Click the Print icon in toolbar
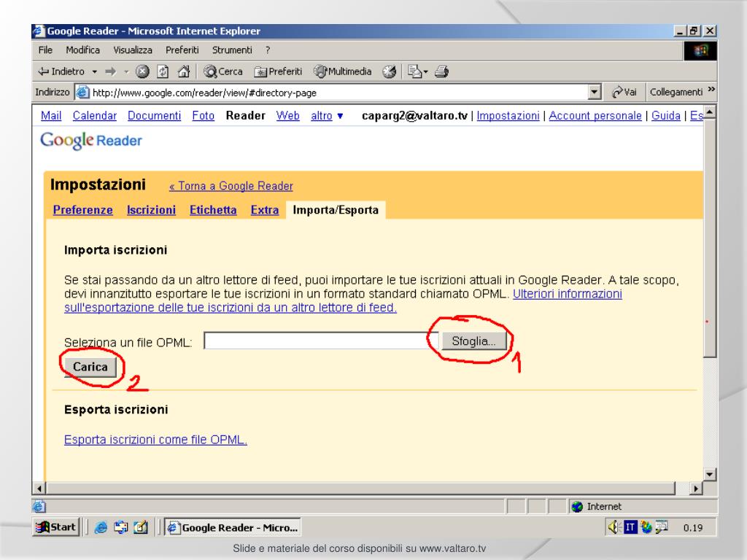The image size is (747, 560). [x=441, y=71]
